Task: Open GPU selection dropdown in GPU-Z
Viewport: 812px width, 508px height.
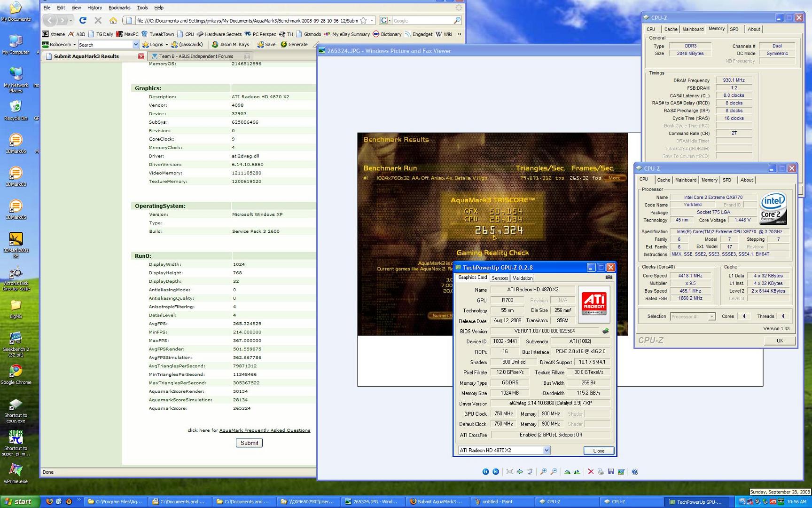Action: (x=547, y=451)
